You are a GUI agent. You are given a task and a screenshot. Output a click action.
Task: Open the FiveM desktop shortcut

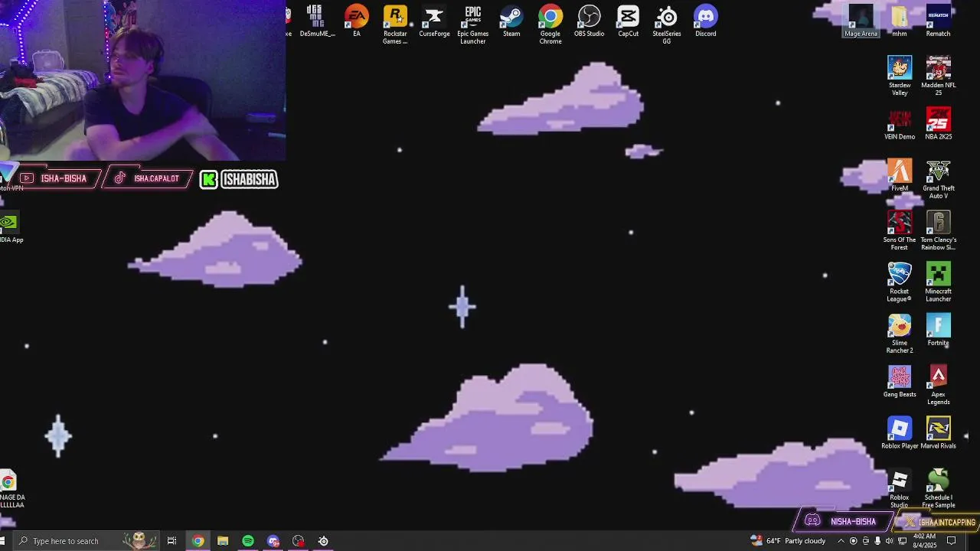click(x=900, y=175)
